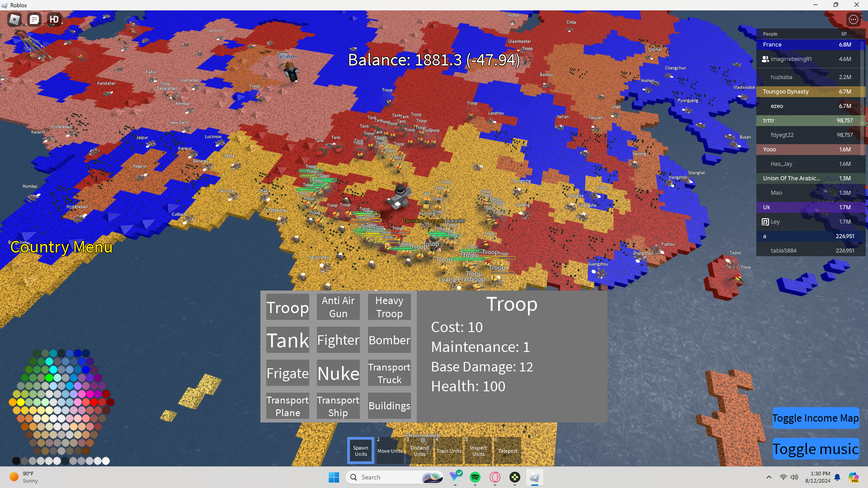Open the three-dots options icon
868x488 pixels.
coord(853,19)
